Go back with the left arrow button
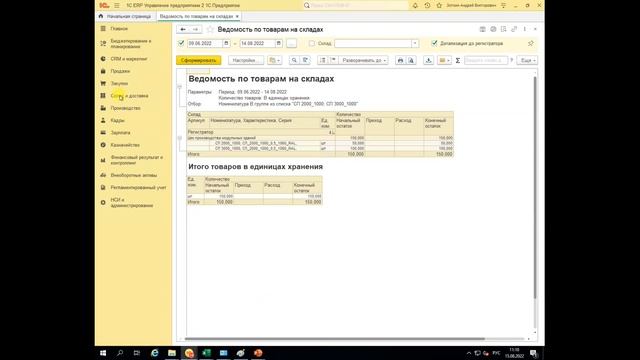This screenshot has width=640, height=360. point(183,29)
